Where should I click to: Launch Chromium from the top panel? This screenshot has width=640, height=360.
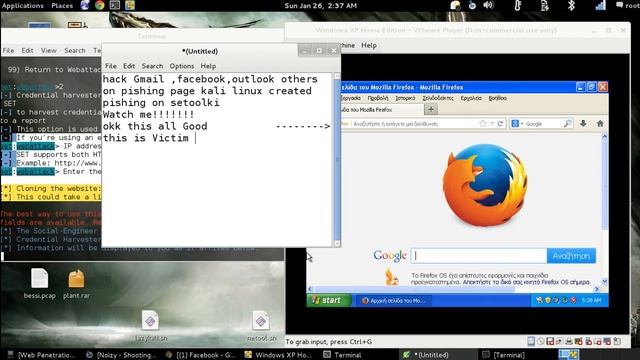[x=100, y=5]
